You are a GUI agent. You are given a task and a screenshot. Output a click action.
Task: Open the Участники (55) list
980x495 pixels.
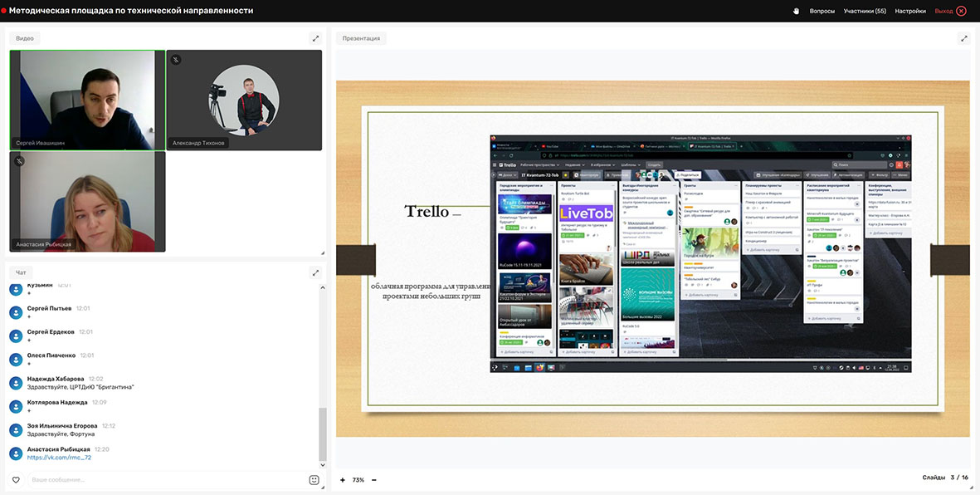[x=865, y=11]
